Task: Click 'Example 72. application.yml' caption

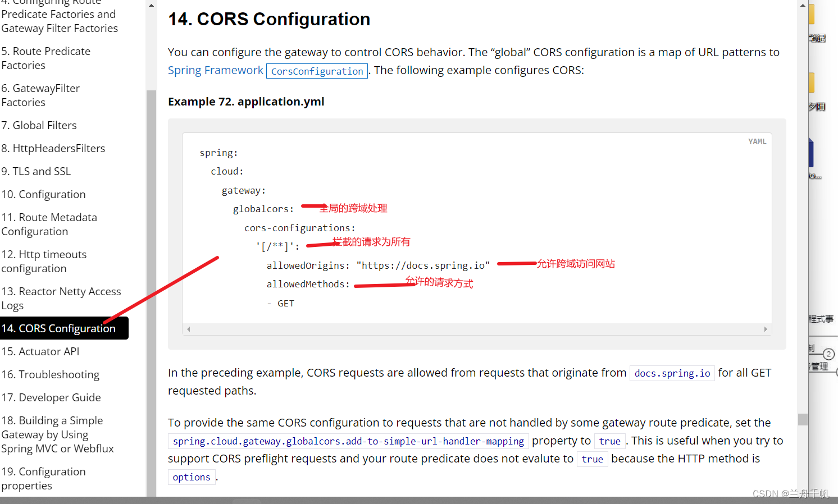Action: tap(246, 102)
